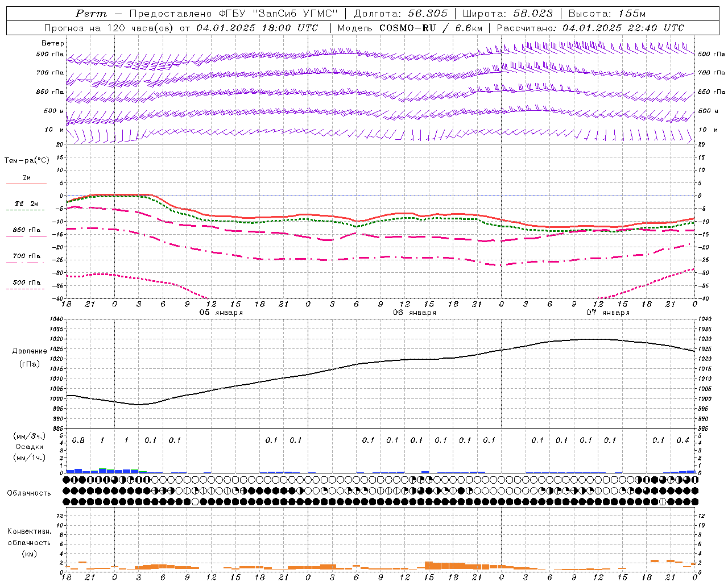The height and width of the screenshot is (582, 728).
Task: Select "Прогноз на 120 часа(ов)" forecast text
Action: (x=110, y=28)
